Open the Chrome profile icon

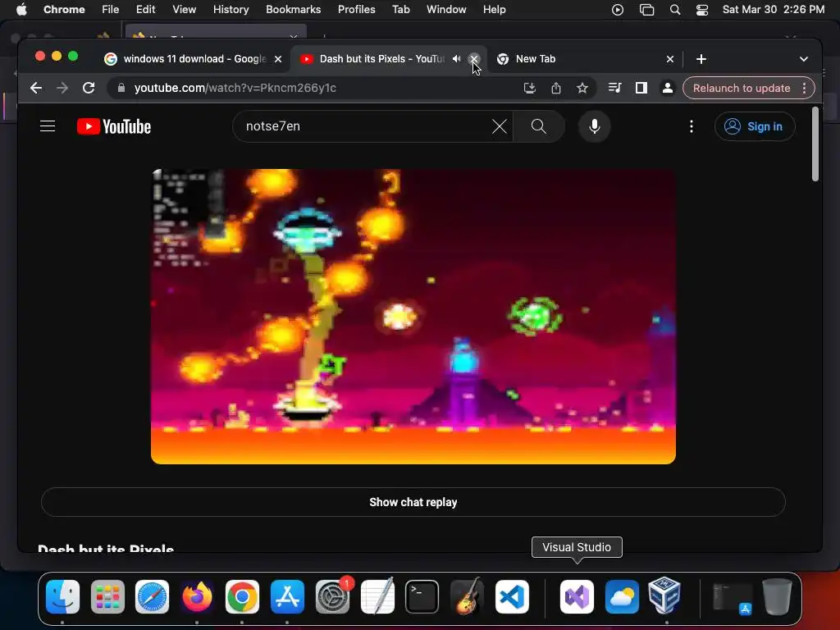(x=668, y=88)
